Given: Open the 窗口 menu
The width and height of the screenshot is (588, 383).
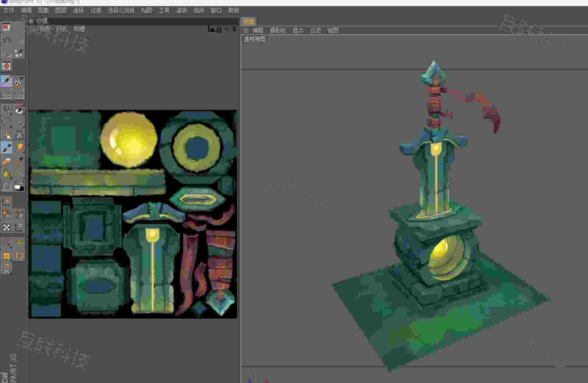Looking at the screenshot, I should coord(216,11).
